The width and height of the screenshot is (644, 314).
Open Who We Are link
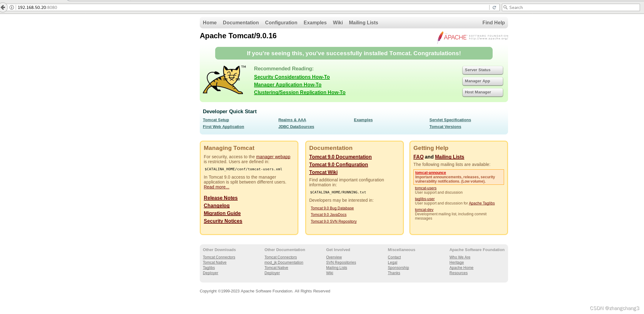tap(460, 257)
